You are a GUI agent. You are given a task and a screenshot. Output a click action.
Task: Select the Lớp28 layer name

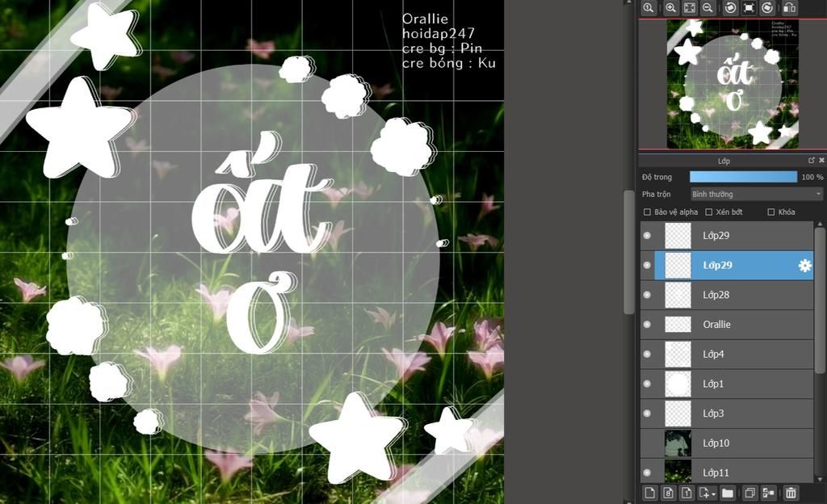pyautogui.click(x=716, y=295)
